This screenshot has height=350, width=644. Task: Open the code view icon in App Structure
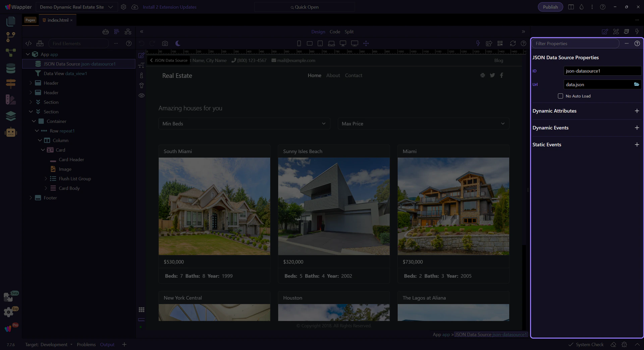29,43
